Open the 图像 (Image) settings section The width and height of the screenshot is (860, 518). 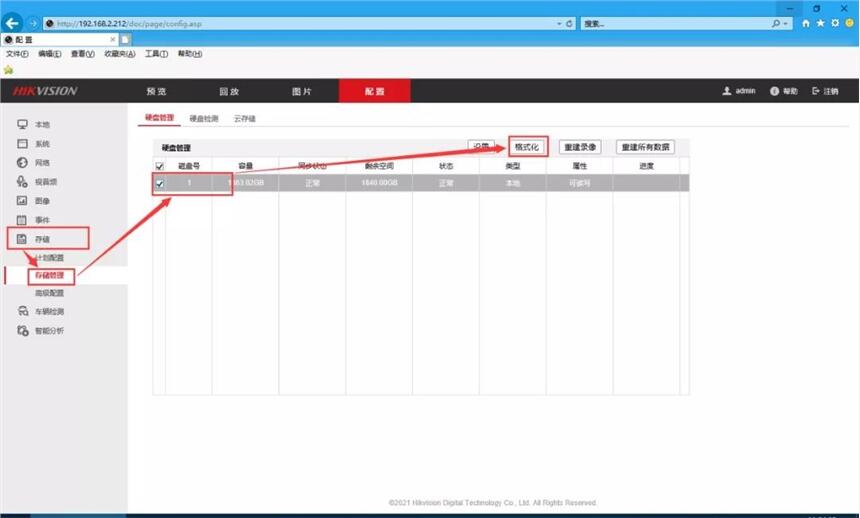tap(41, 201)
